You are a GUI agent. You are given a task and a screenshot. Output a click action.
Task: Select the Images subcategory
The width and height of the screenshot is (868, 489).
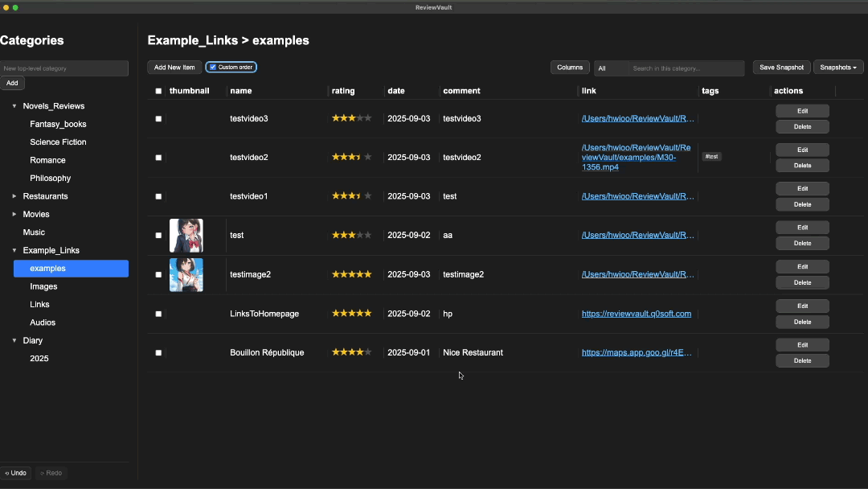pyautogui.click(x=43, y=286)
